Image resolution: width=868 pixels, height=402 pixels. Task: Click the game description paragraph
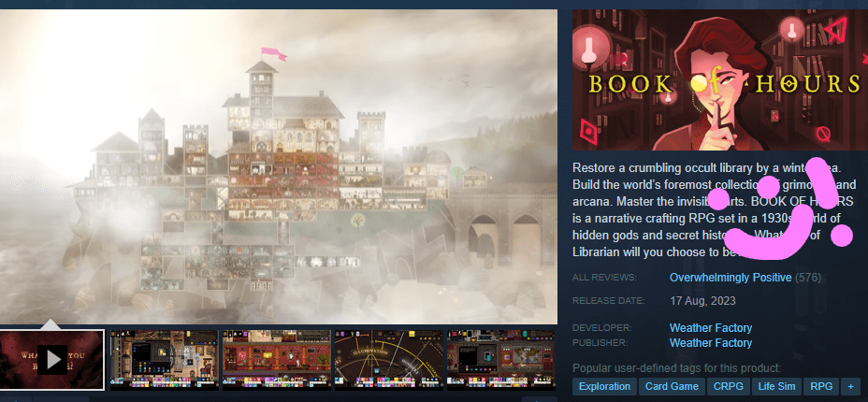(x=714, y=209)
